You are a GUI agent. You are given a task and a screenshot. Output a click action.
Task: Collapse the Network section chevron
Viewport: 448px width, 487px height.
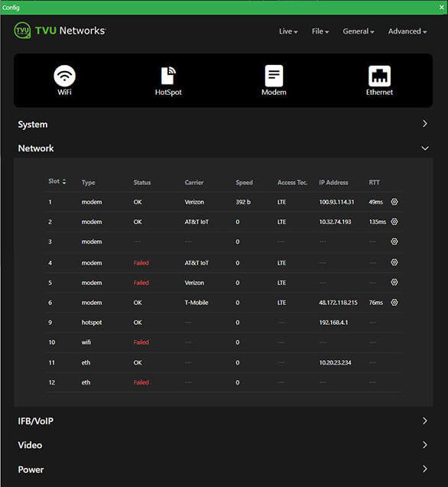425,148
